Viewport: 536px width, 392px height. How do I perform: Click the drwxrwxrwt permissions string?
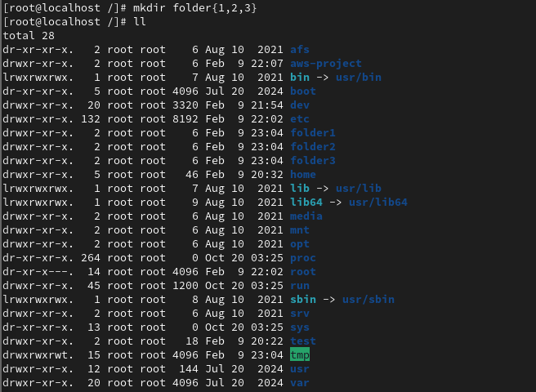pyautogui.click(x=38, y=355)
